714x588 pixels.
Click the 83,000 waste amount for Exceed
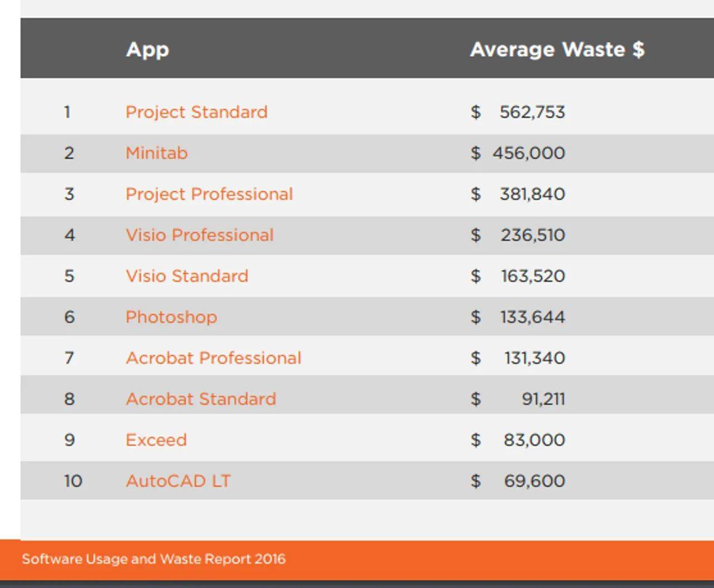[x=534, y=440]
